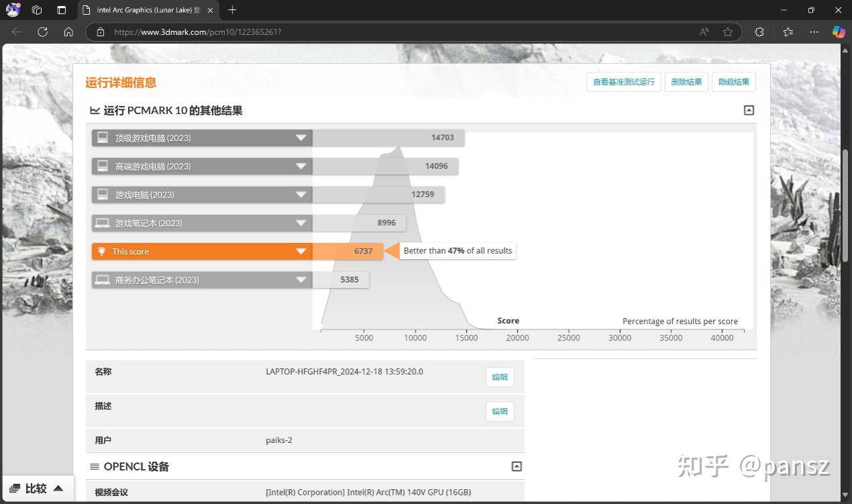Viewport: 852px width, 504px height.
Task: Click the 运行详细信息 heading
Action: (121, 83)
